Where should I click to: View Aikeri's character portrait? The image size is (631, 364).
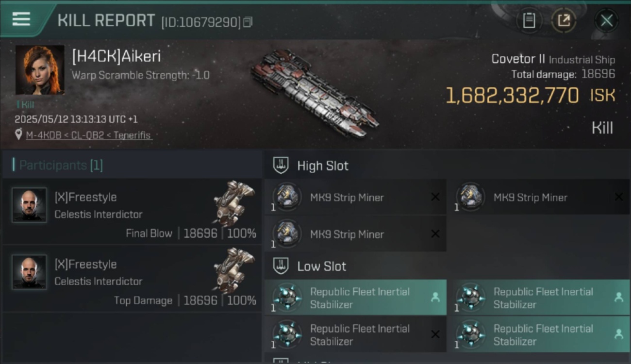point(40,70)
